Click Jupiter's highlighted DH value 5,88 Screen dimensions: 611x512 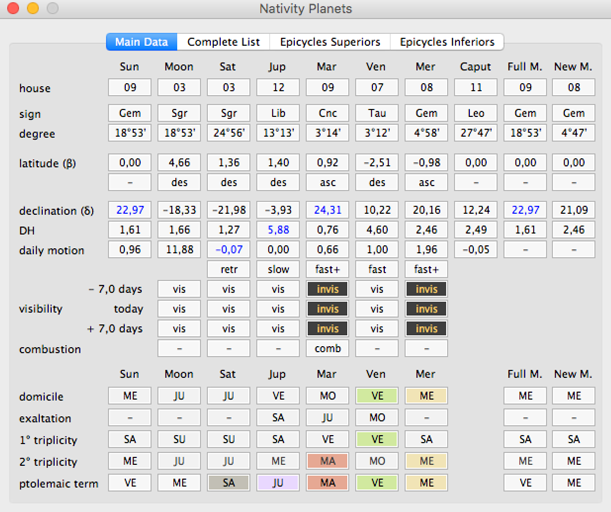pos(277,228)
